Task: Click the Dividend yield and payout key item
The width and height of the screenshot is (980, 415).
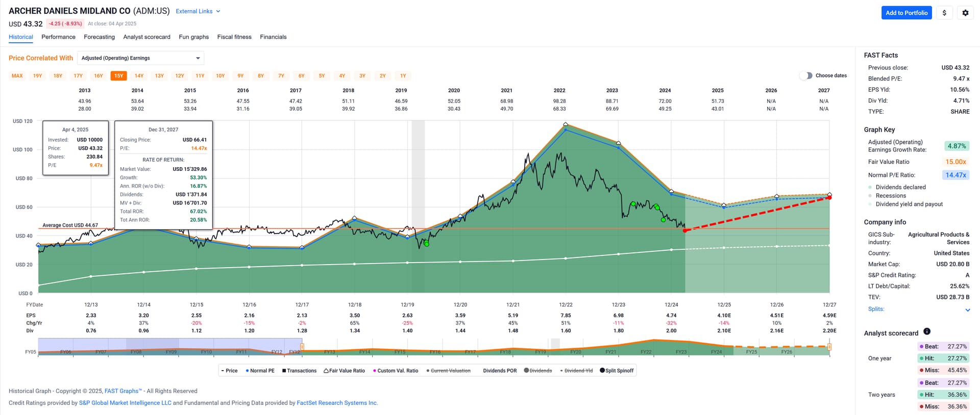Action: [905, 204]
